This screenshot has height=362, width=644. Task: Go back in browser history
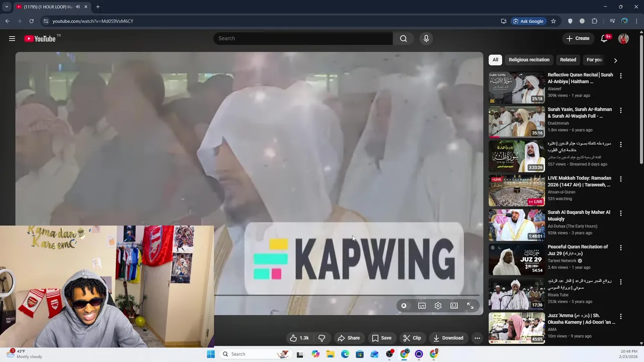coord(7,21)
